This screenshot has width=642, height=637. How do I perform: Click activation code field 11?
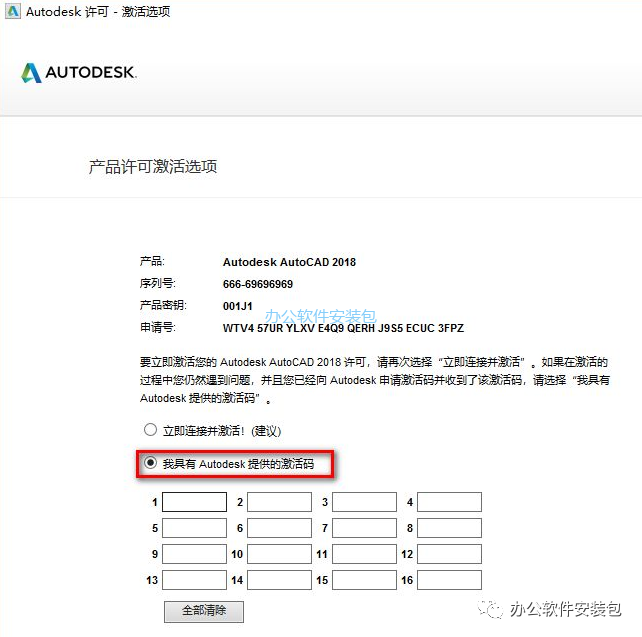pyautogui.click(x=364, y=554)
